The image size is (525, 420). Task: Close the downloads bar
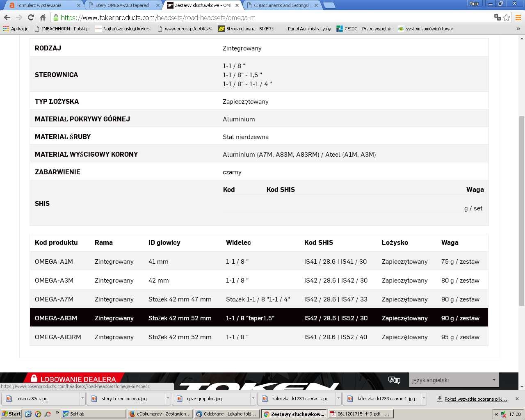coord(517,399)
